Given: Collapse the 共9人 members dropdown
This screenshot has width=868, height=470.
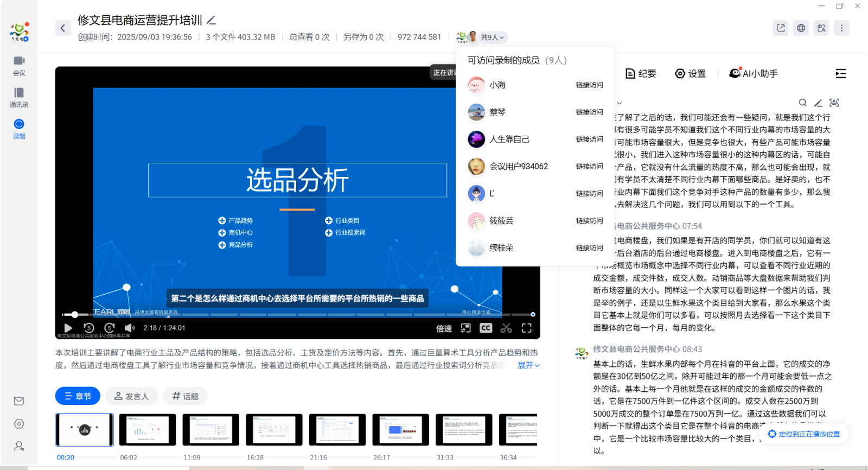Looking at the screenshot, I should click(493, 37).
